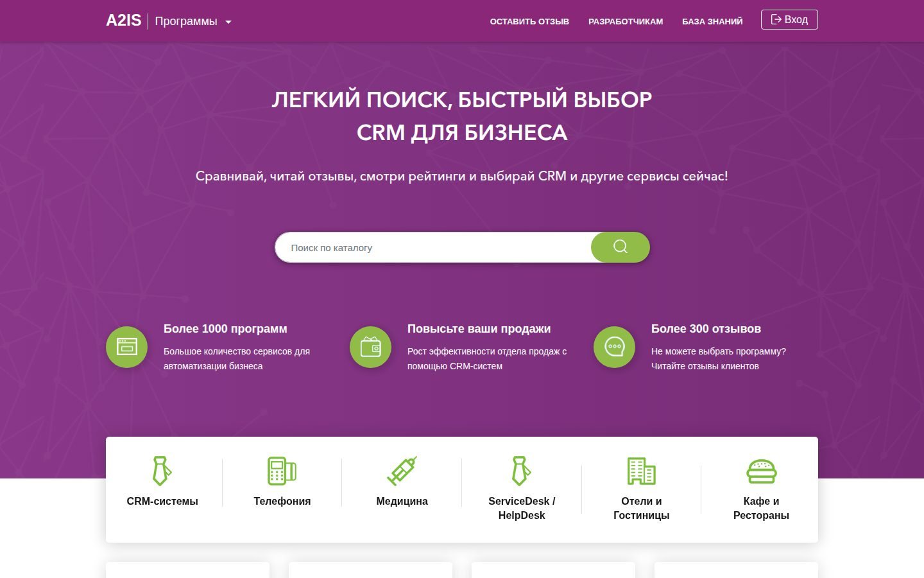The image size is (924, 578).
Task: Select the ServiceDesk / HelpDesk tie icon
Action: pos(521,471)
